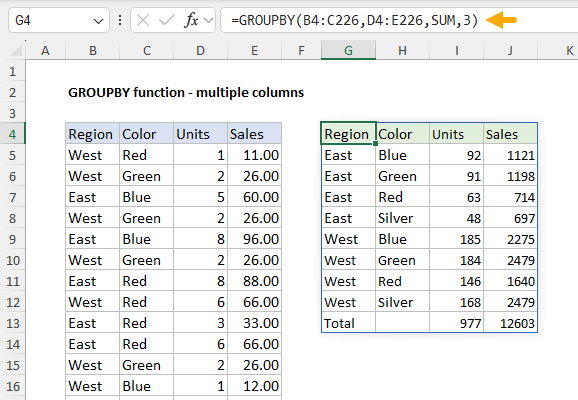Select column B header
This screenshot has width=578, height=400.
tap(93, 51)
